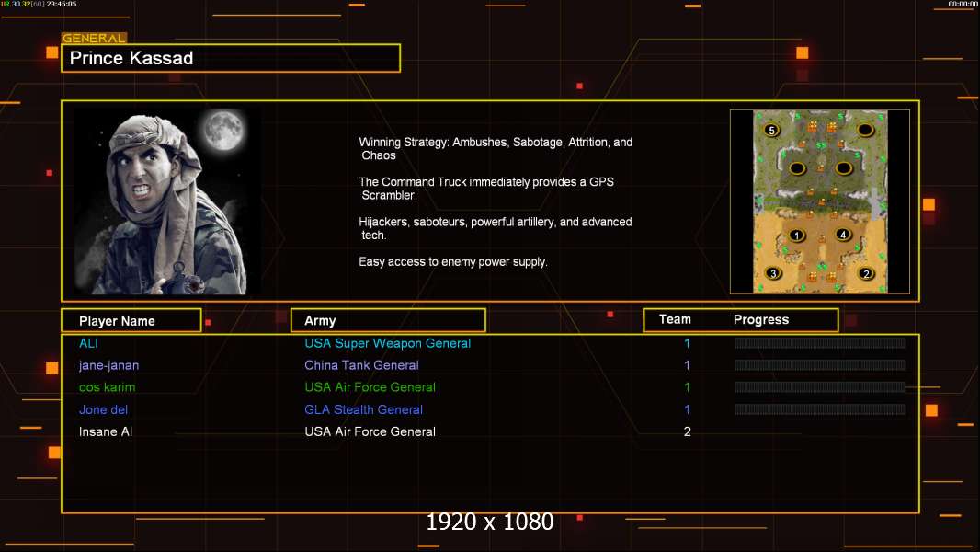This screenshot has height=552, width=980.
Task: Choose start position 4 on the minimap
Action: pyautogui.click(x=843, y=235)
